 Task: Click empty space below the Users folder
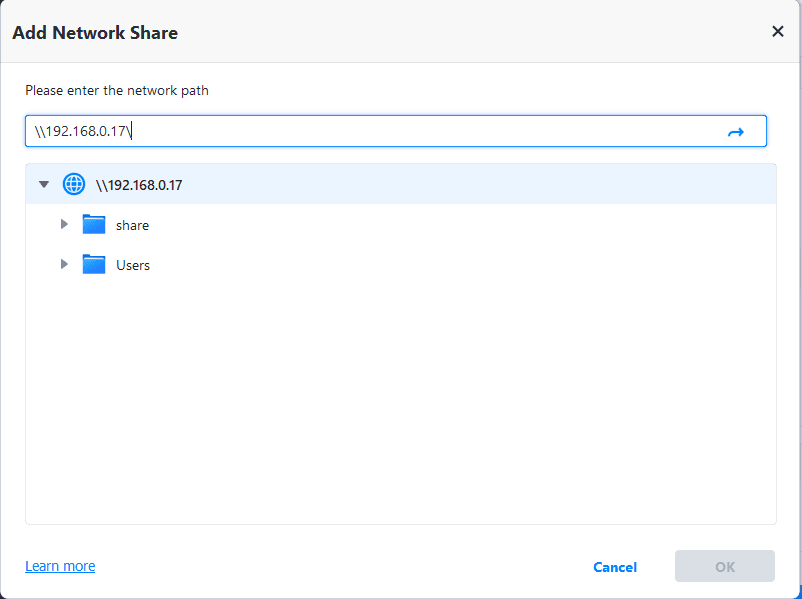click(x=400, y=400)
